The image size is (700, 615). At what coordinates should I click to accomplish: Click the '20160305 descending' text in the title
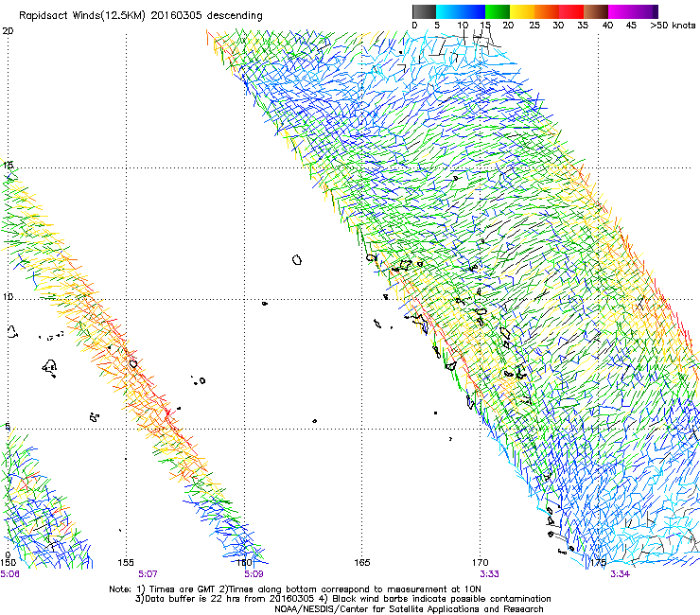pos(206,16)
